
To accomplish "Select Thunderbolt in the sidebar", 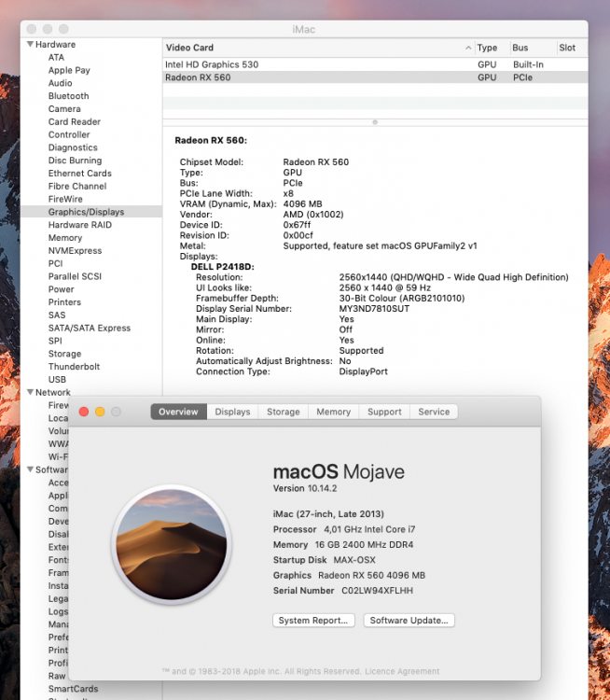I will pyautogui.click(x=74, y=367).
